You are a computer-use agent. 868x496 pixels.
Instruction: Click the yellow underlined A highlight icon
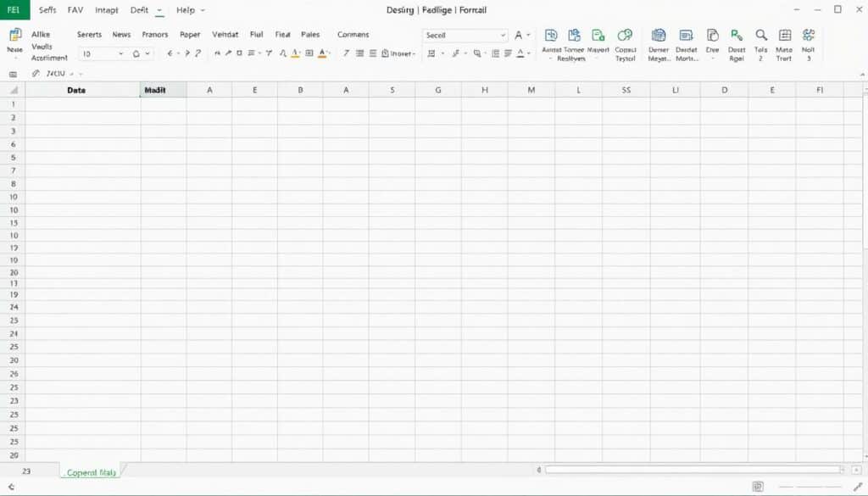(296, 53)
